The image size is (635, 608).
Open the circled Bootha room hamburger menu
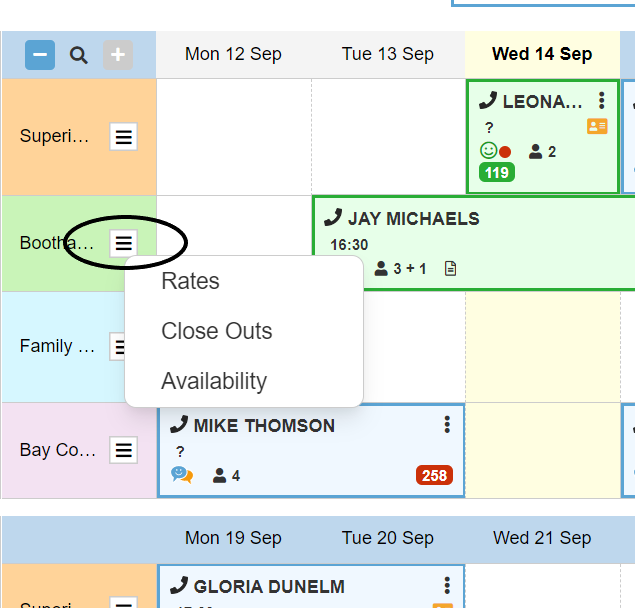(x=123, y=242)
